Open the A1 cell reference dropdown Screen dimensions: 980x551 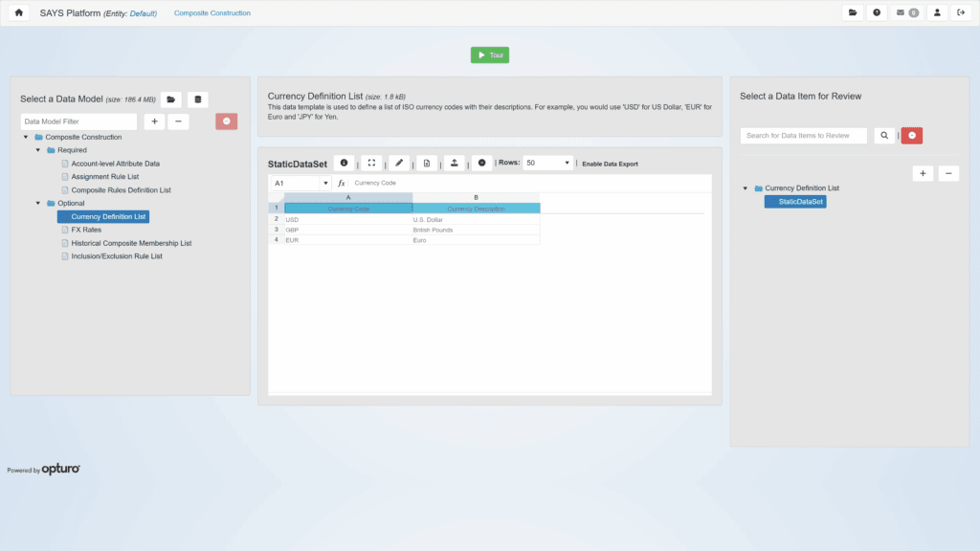pos(325,183)
